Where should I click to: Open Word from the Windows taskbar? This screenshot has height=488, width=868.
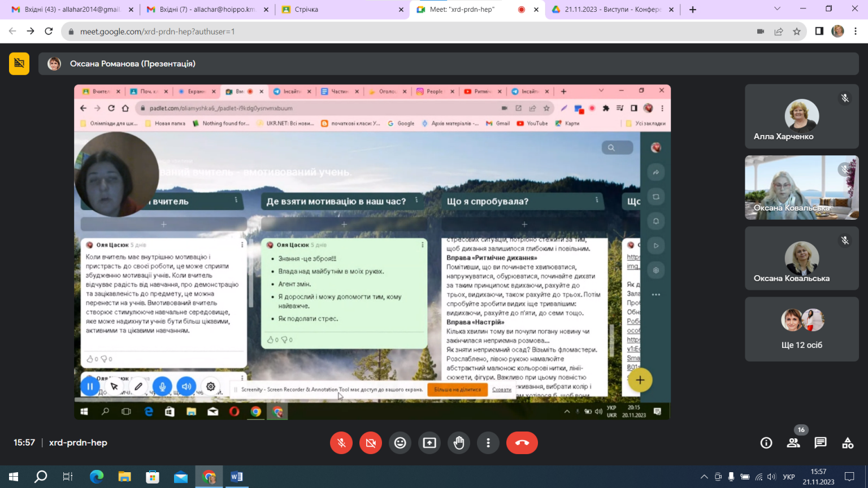point(237,477)
